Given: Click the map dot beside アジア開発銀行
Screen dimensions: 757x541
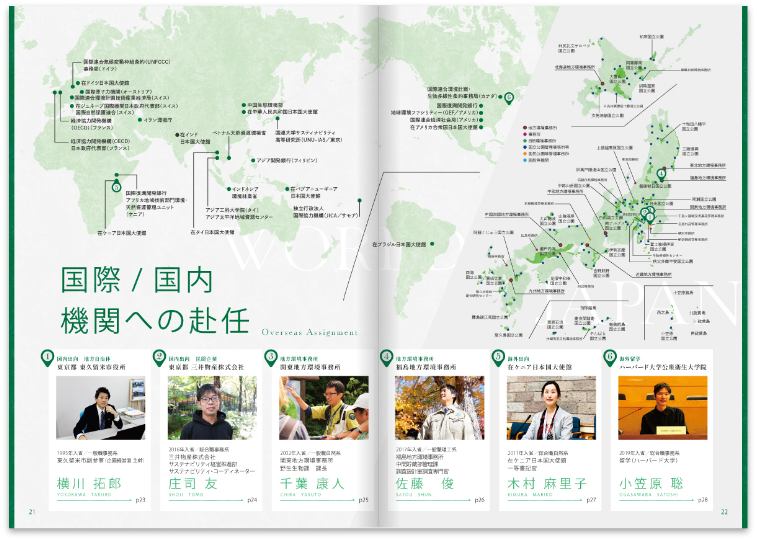Looking at the screenshot, I should pyautogui.click(x=253, y=160).
